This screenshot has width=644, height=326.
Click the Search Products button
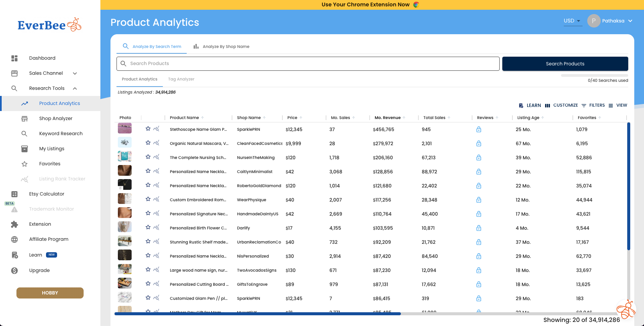click(565, 63)
